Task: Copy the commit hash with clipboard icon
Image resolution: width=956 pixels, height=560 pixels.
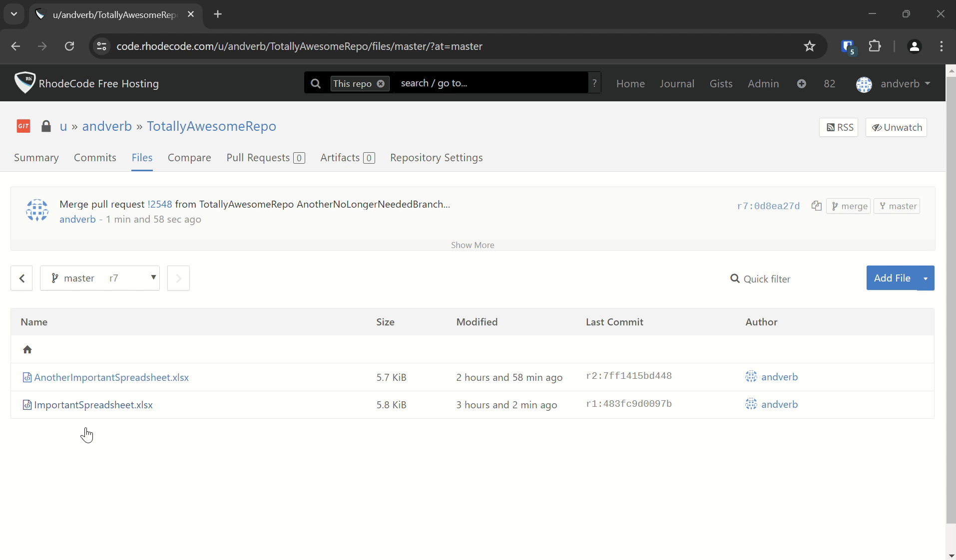Action: click(817, 206)
